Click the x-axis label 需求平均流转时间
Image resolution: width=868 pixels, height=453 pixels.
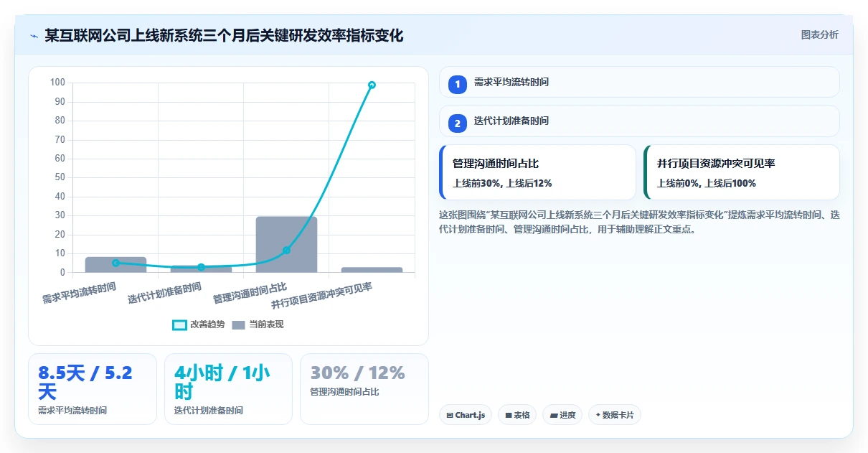pyautogui.click(x=79, y=293)
